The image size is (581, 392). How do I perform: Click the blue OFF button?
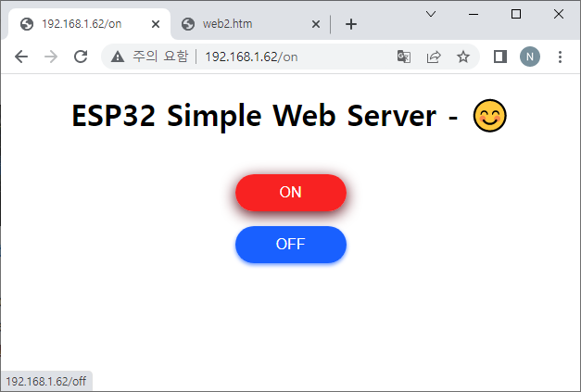(x=291, y=245)
